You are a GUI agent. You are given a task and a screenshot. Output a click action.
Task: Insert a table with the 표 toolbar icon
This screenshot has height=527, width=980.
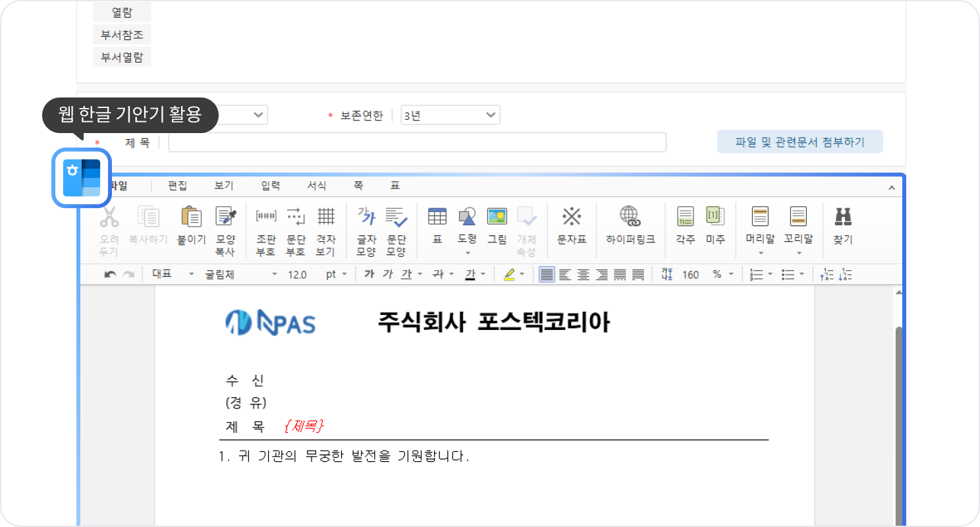pos(437,226)
